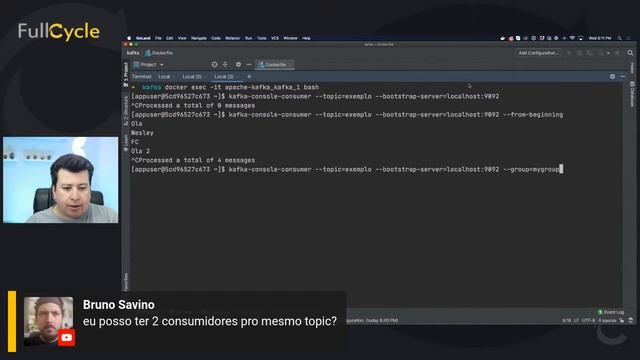Click the kafka breadcrumb in navigation bar
This screenshot has height=360, width=640.
(133, 53)
